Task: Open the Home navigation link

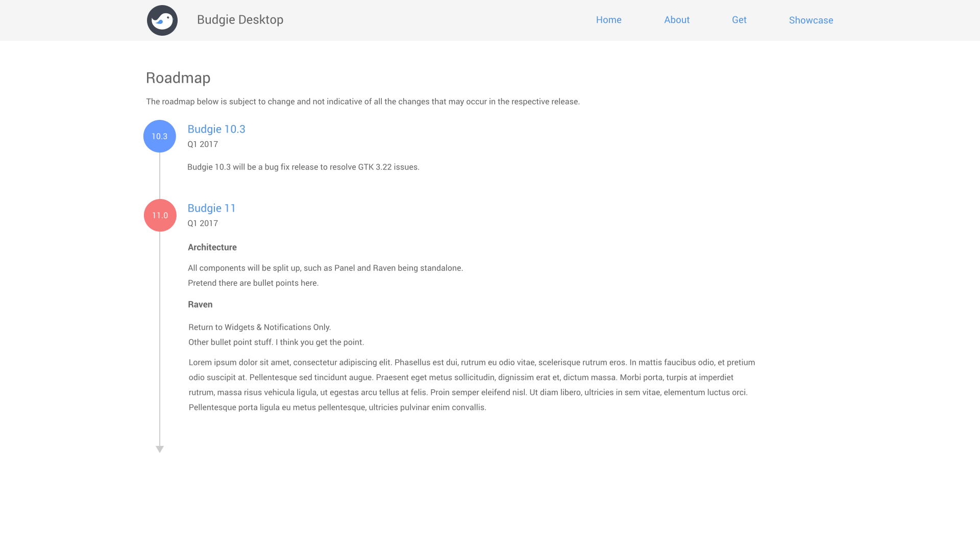Action: pyautogui.click(x=609, y=20)
